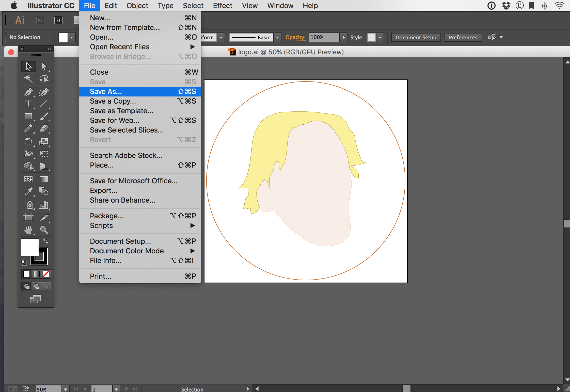Select the Rotate tool
570x392 pixels.
click(x=28, y=141)
